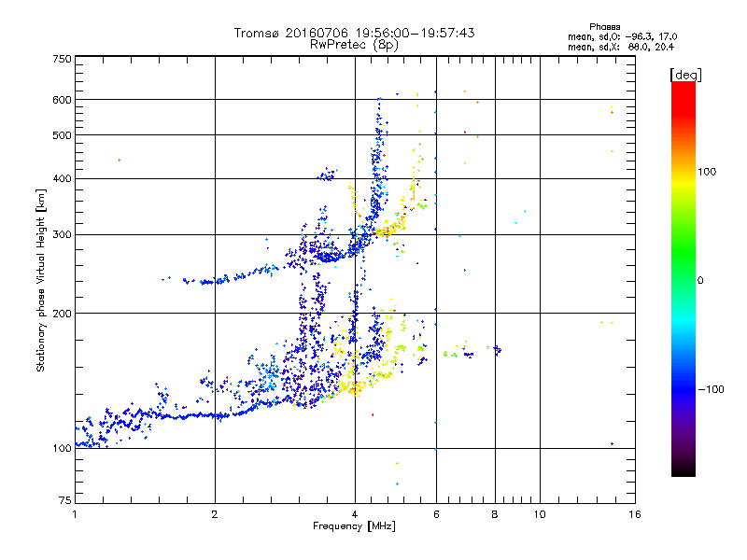Click the "[deg]" colorbar unit label

(685, 75)
